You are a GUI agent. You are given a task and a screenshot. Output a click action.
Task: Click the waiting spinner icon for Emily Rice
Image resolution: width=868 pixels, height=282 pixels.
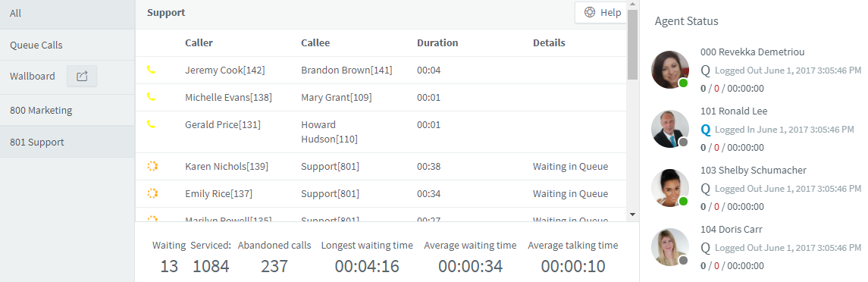(152, 193)
